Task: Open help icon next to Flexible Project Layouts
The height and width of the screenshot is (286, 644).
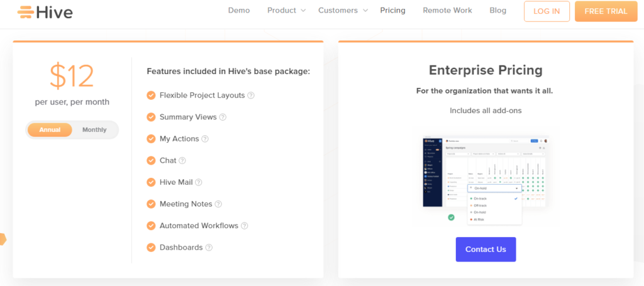Action: coord(251,96)
